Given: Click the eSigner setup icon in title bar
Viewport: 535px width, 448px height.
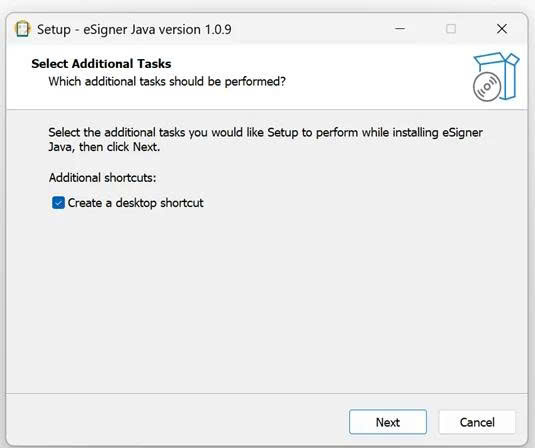Looking at the screenshot, I should [23, 29].
